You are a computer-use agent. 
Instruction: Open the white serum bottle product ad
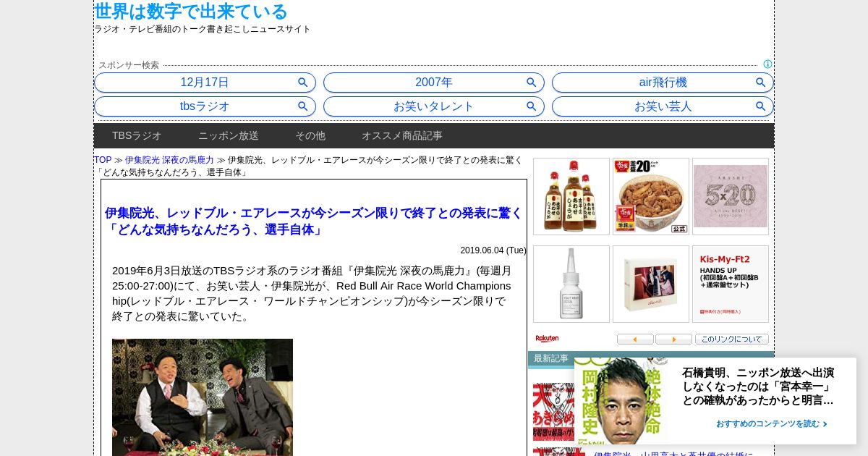(x=571, y=284)
